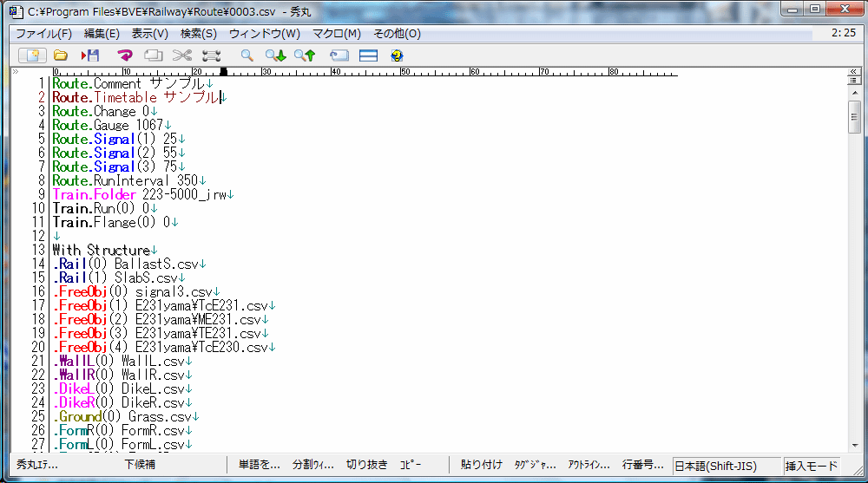Click line 3 text Route.Change 0

[101, 111]
